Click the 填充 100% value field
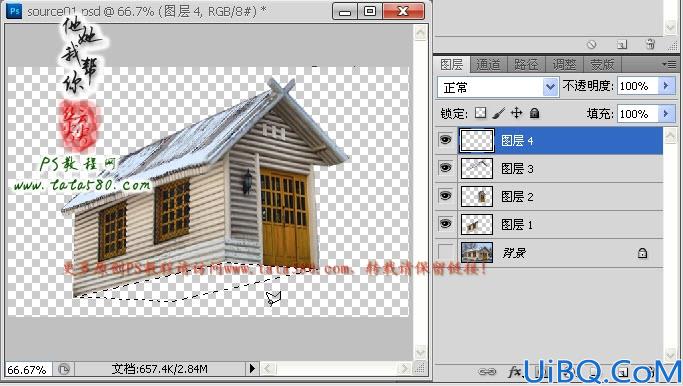This screenshot has width=683, height=386. click(637, 114)
